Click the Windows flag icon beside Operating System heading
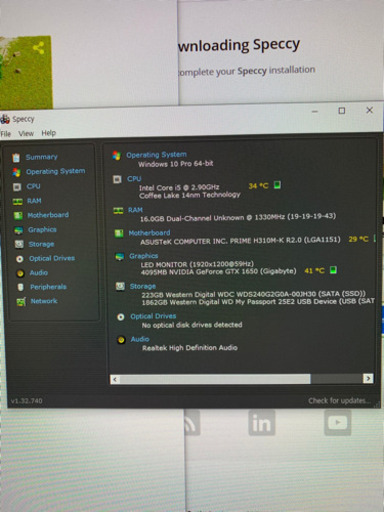 coord(116,155)
